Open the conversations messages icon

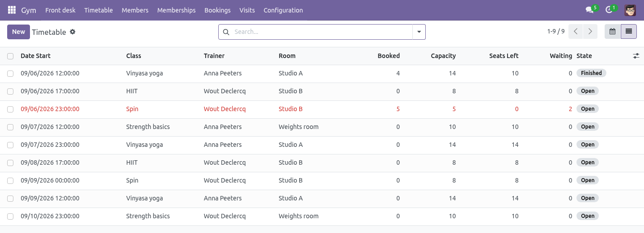tap(589, 10)
